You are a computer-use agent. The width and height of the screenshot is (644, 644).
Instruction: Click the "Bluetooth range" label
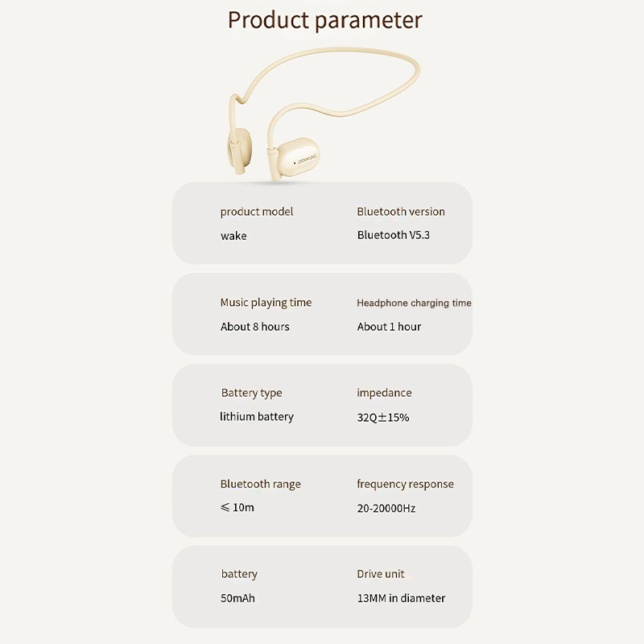coord(260,484)
